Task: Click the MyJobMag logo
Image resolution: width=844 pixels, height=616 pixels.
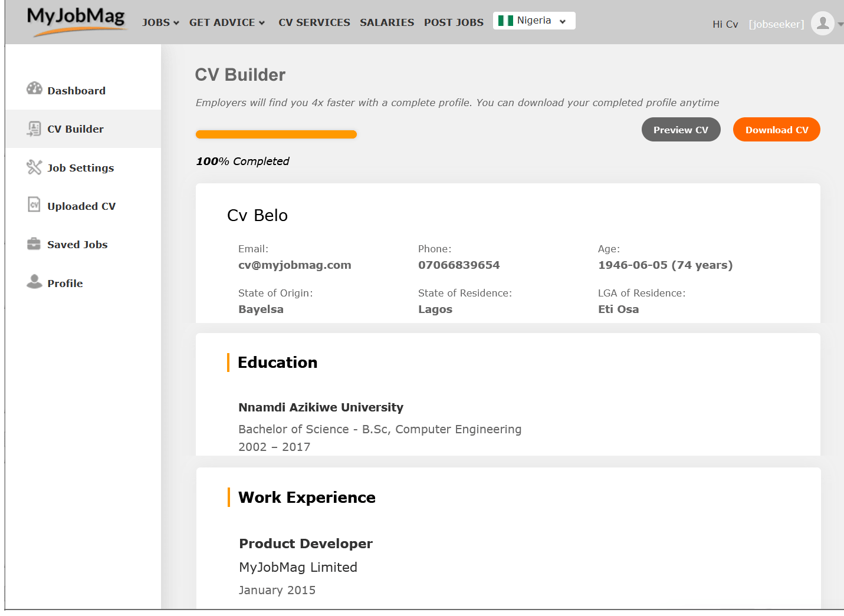Action: (76, 20)
